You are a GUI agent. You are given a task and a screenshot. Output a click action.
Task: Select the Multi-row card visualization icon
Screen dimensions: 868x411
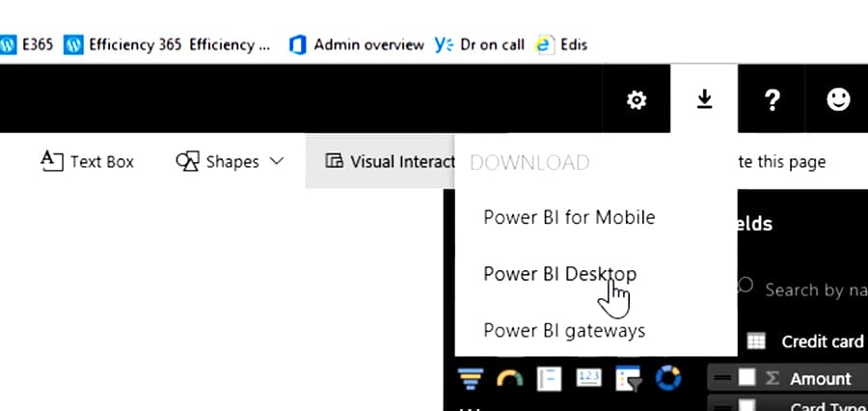(x=549, y=379)
